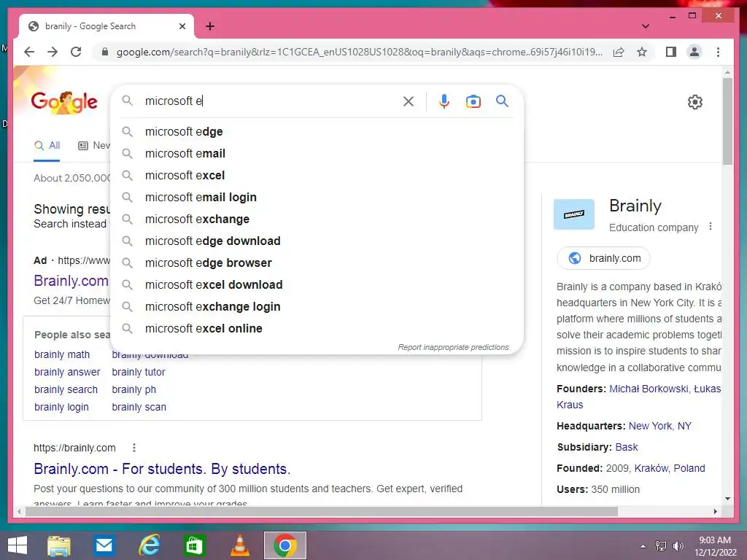Open result Brainly.com - For students. By students.
747x560 pixels.
pyautogui.click(x=162, y=469)
